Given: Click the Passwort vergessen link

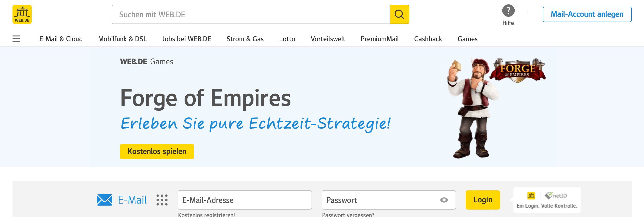Looking at the screenshot, I should coord(348,215).
